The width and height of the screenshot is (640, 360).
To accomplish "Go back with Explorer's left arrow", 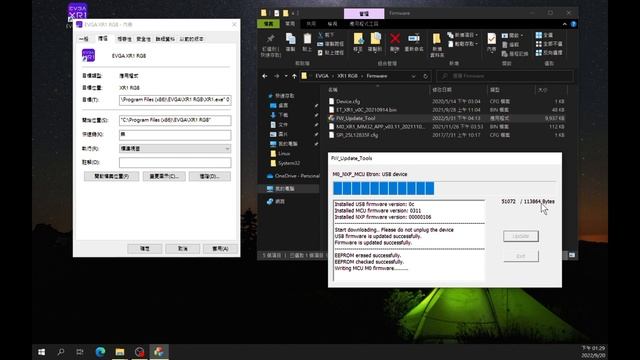I will pos(265,76).
